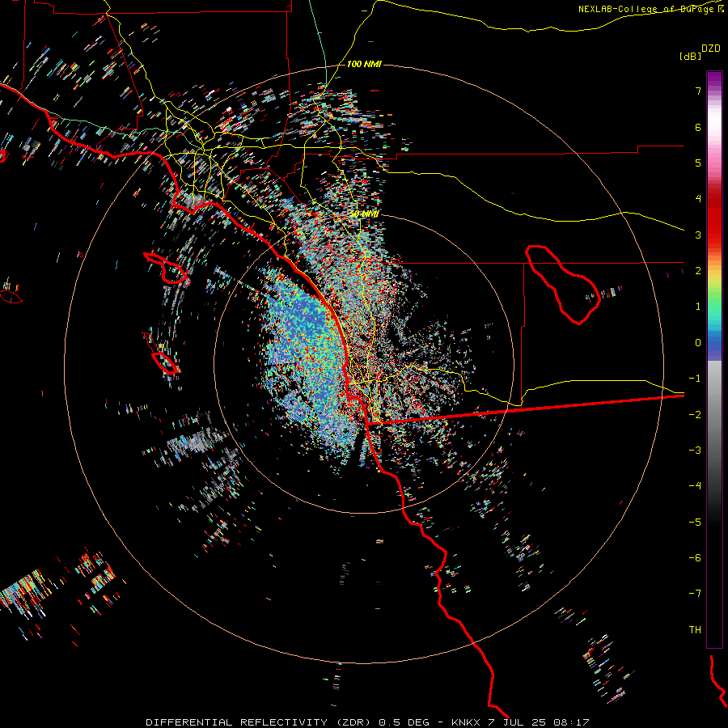
Task: Click the 0.5 DEG elevation text
Action: (404, 722)
